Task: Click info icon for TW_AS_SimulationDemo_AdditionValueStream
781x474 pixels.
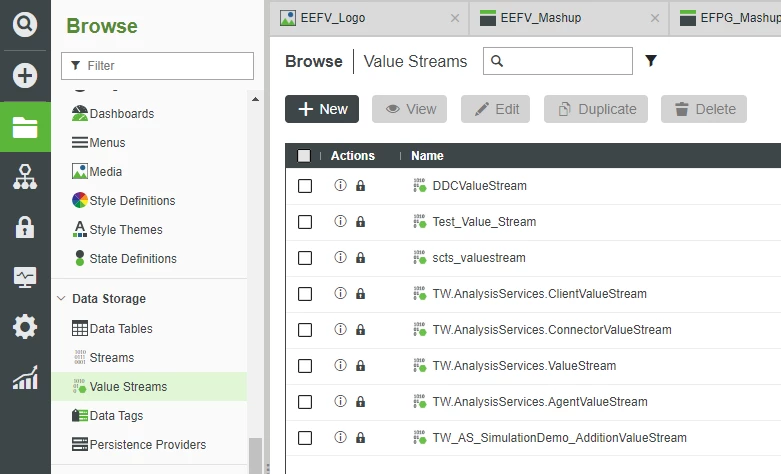Action: (x=340, y=437)
